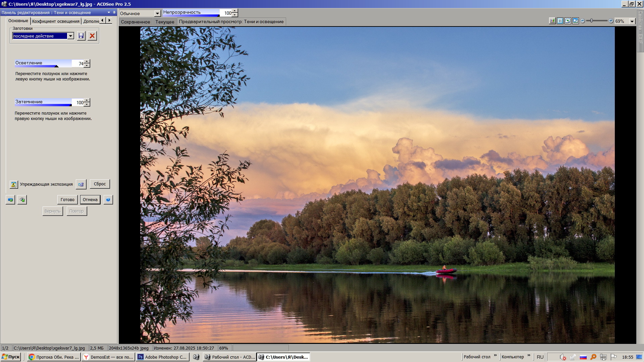Viewport: 644px width, 362px height.
Task: Click the Осветление brightening slider
Action: pyautogui.click(x=43, y=64)
